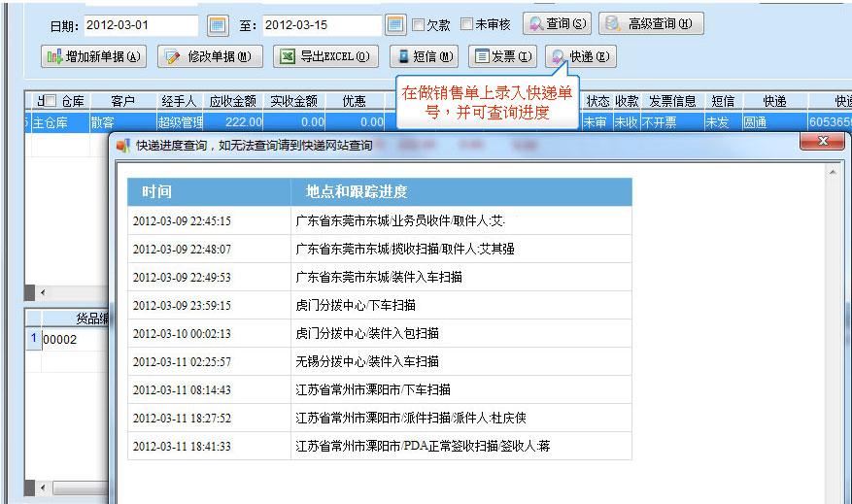Close the 快递进度查询 dialog
Image resolution: width=852 pixels, height=504 pixels.
(822, 143)
